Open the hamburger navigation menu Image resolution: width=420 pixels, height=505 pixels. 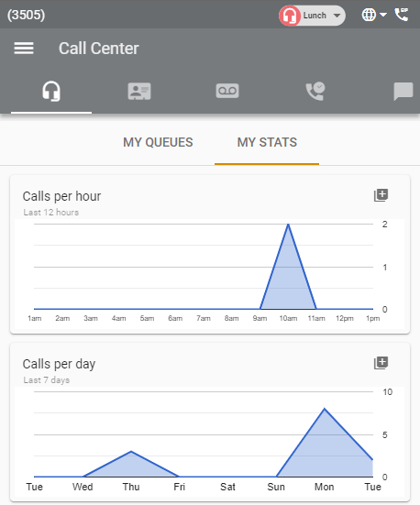pos(24,49)
